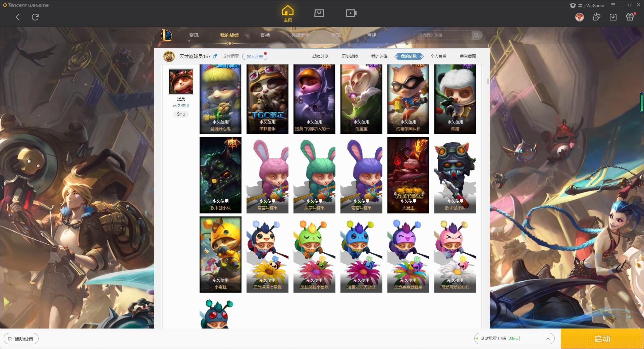Image resolution: width=644 pixels, height=349 pixels.
Task: Open the WeGame main menu icon
Action: 613,5
